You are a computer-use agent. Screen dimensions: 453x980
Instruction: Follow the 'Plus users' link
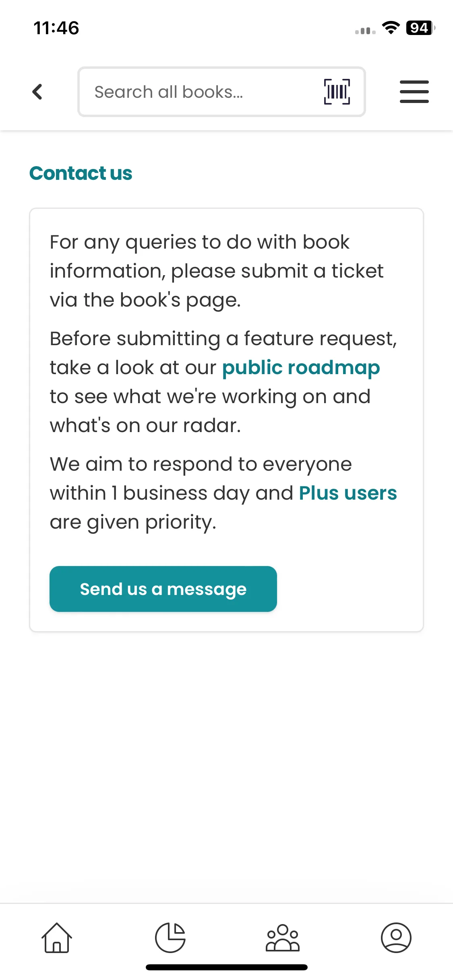[348, 493]
